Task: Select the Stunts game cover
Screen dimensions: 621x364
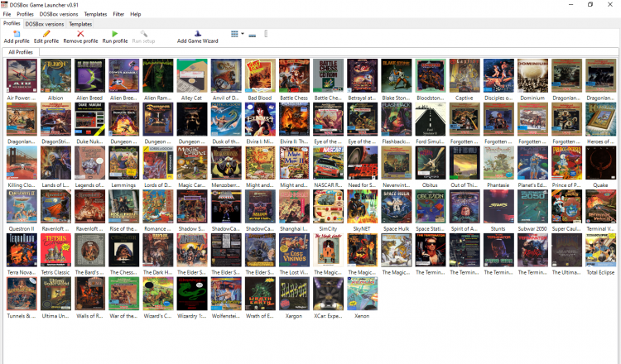Action: [x=498, y=206]
